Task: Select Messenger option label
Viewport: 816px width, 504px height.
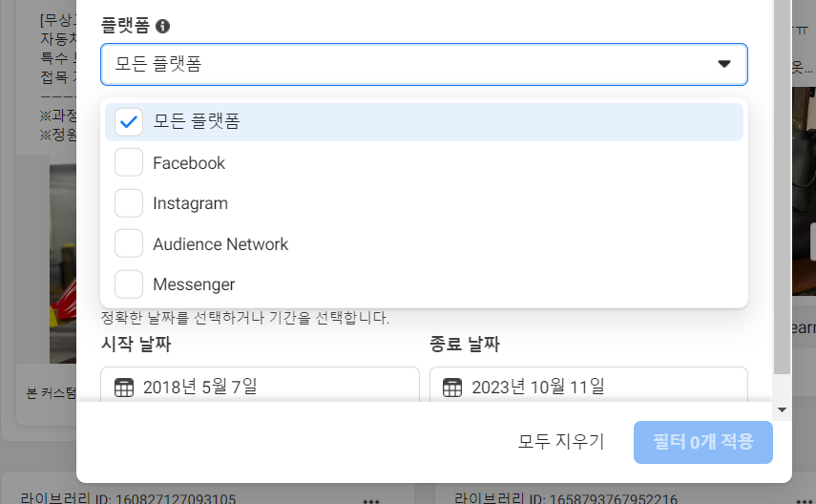Action: (194, 284)
